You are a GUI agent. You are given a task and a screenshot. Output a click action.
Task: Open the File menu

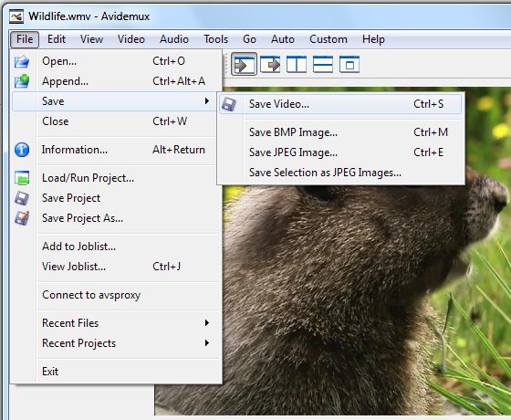pyautogui.click(x=25, y=39)
